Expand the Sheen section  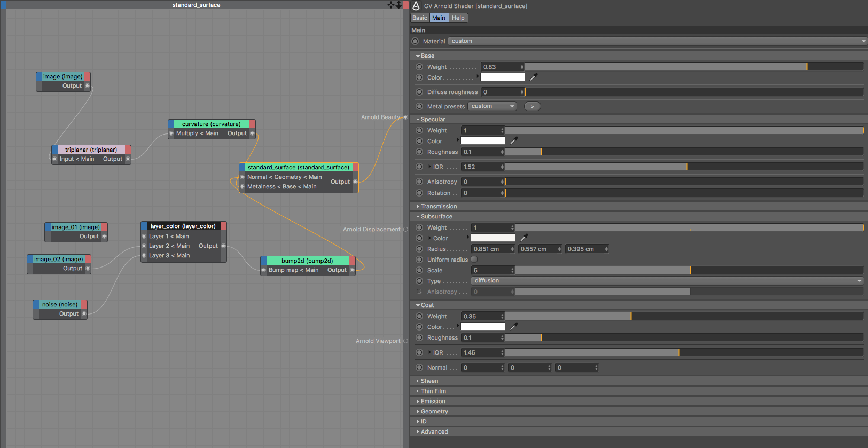point(418,381)
